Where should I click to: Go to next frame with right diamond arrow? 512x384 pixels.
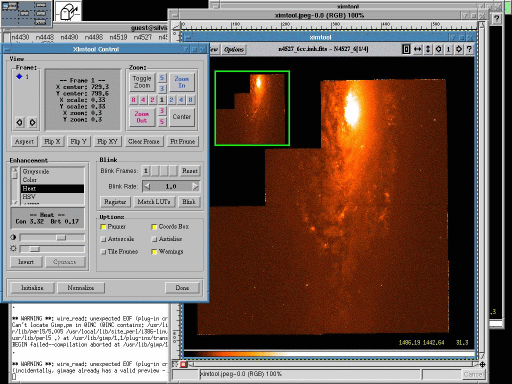coord(32,122)
